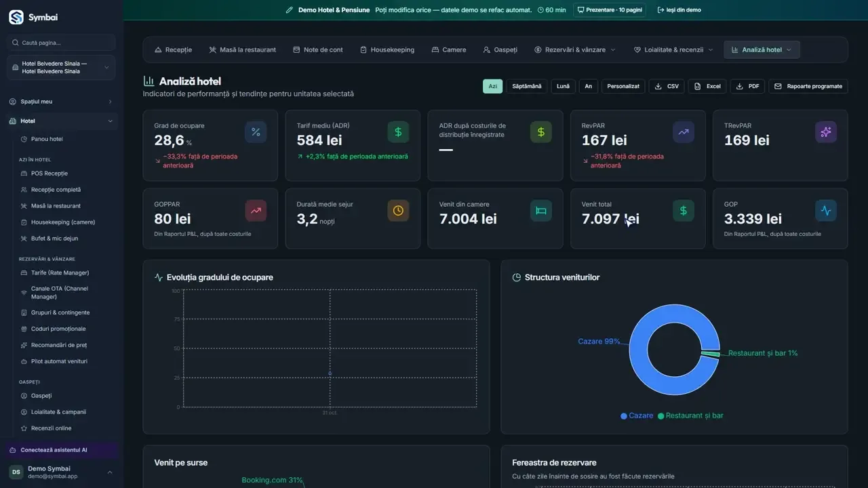The image size is (868, 488).
Task: Toggle Cazare series in chart legend
Action: [637, 415]
